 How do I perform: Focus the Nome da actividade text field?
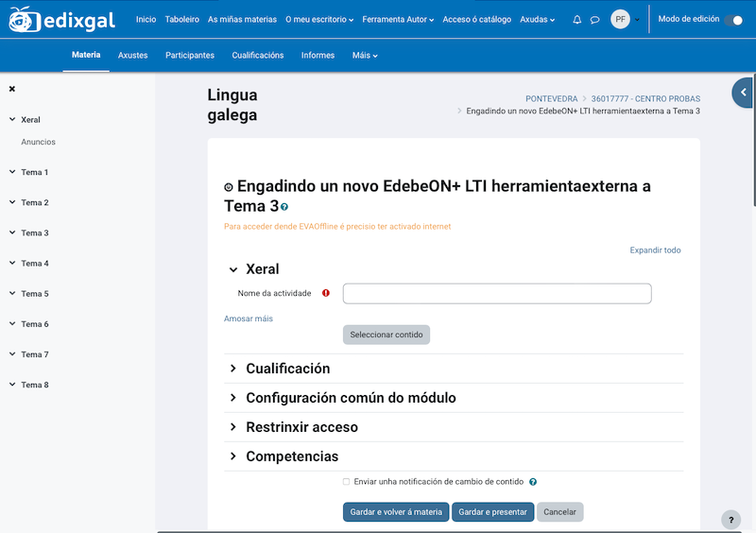[497, 294]
